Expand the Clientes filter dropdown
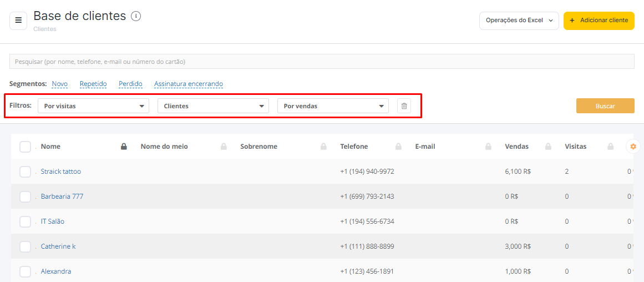The height and width of the screenshot is (282, 644). 213,105
